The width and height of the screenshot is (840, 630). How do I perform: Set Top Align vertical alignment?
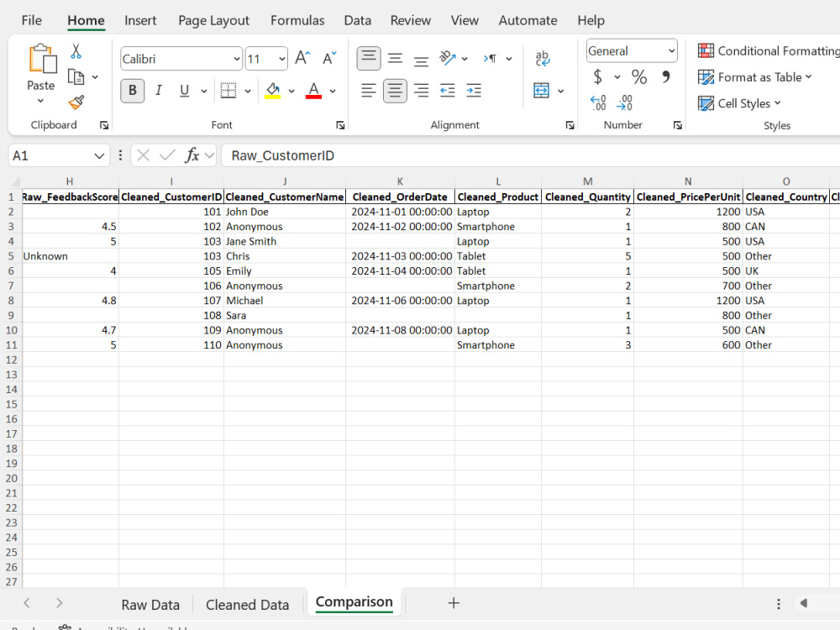tap(369, 58)
